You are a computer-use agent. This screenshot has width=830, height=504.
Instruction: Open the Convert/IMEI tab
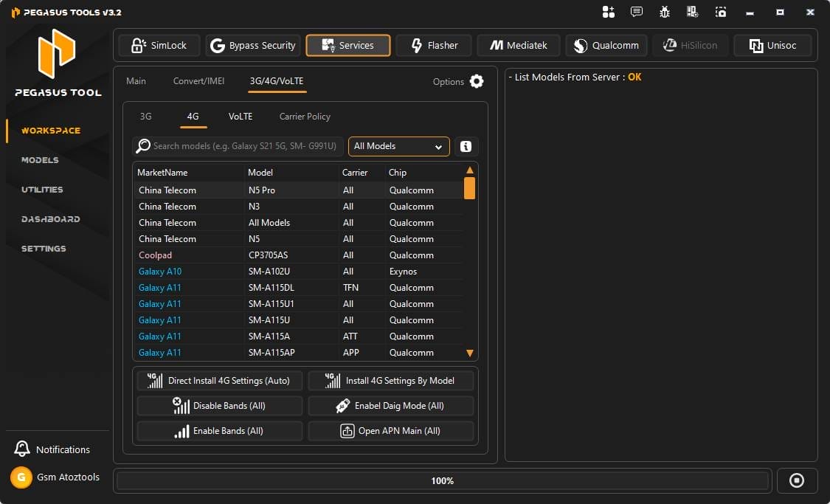[198, 81]
